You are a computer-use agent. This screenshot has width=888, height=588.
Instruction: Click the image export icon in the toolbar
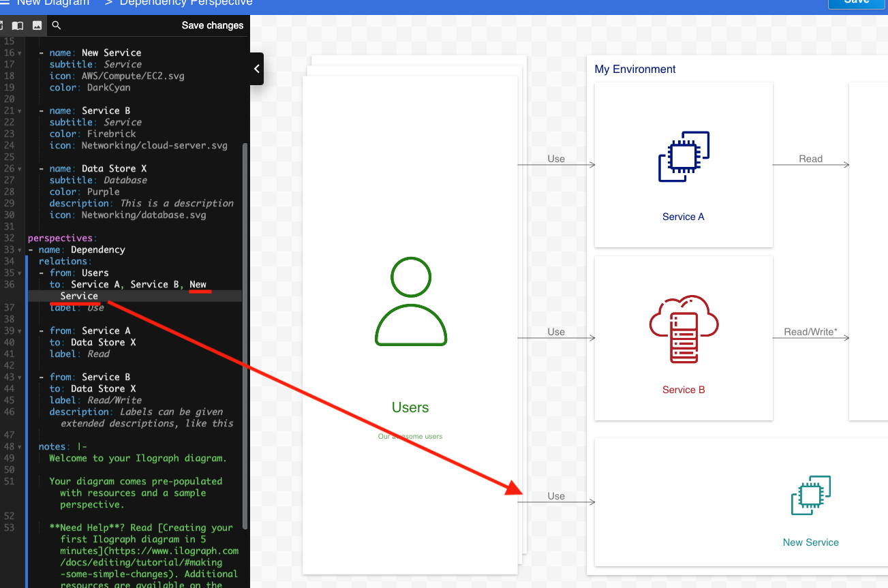click(35, 25)
